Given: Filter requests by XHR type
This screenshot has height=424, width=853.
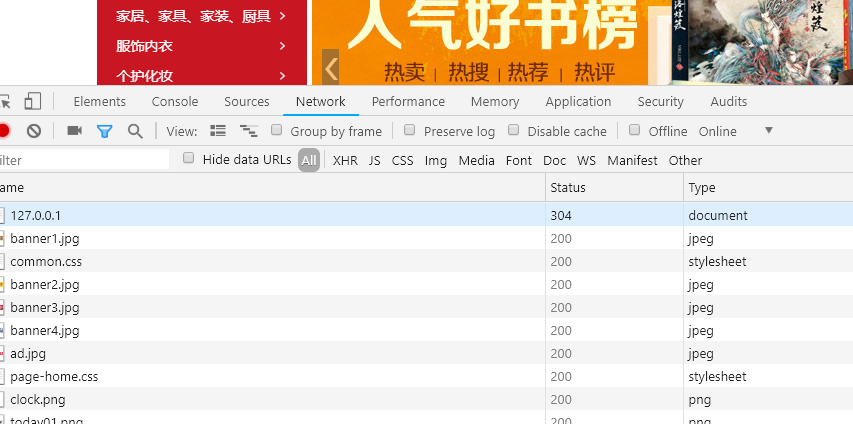Looking at the screenshot, I should click(x=345, y=160).
